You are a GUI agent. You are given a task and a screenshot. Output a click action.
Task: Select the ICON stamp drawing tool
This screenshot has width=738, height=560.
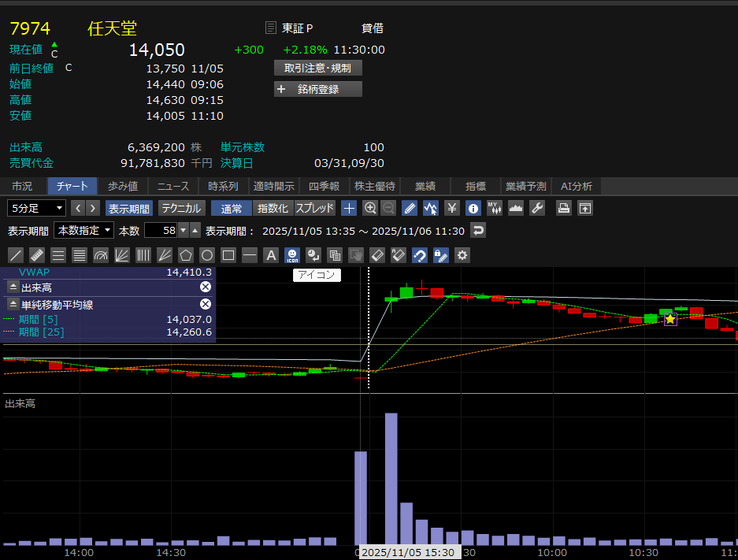[292, 255]
